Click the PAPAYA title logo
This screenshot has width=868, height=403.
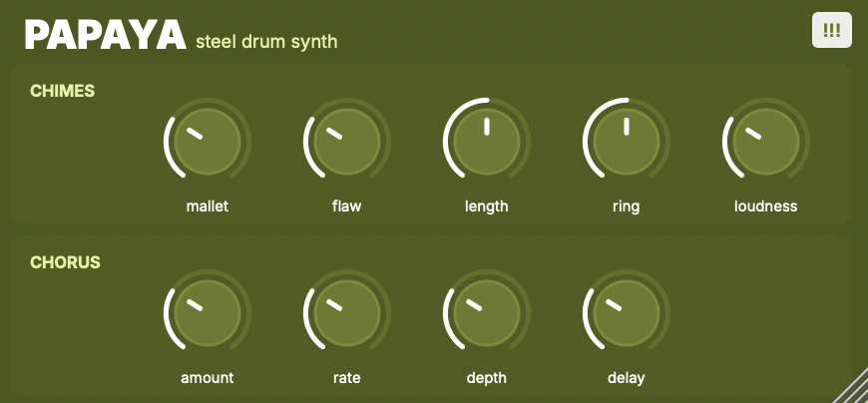[106, 36]
